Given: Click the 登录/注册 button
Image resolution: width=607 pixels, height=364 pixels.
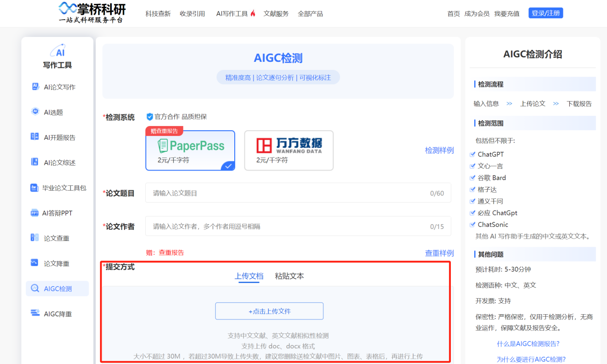Looking at the screenshot, I should click(x=546, y=13).
